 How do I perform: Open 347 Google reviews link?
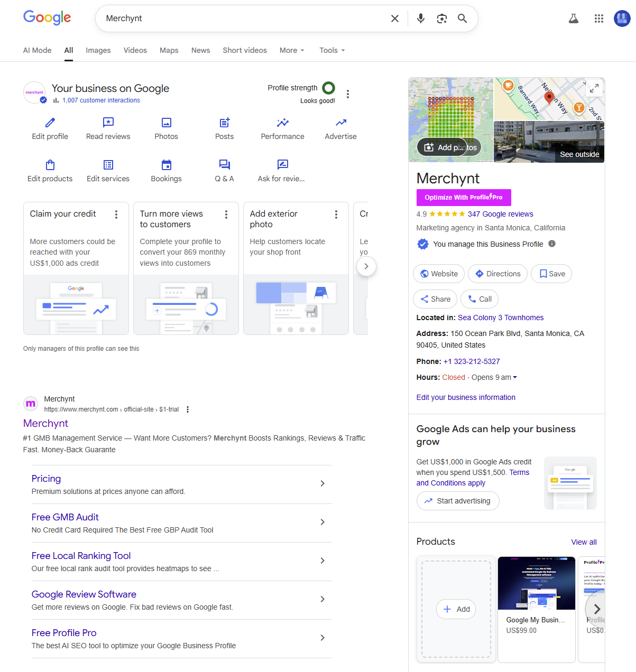pos(500,214)
